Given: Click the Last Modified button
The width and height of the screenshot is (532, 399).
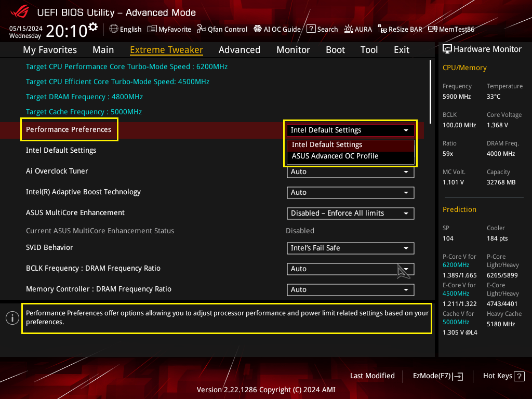Looking at the screenshot, I should (372, 376).
